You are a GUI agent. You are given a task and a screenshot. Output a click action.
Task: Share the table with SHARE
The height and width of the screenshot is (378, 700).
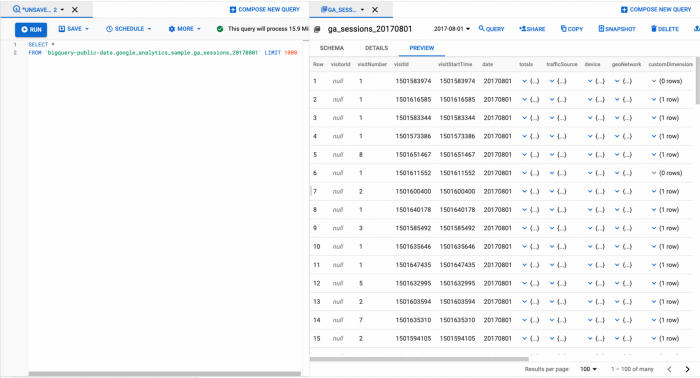532,29
